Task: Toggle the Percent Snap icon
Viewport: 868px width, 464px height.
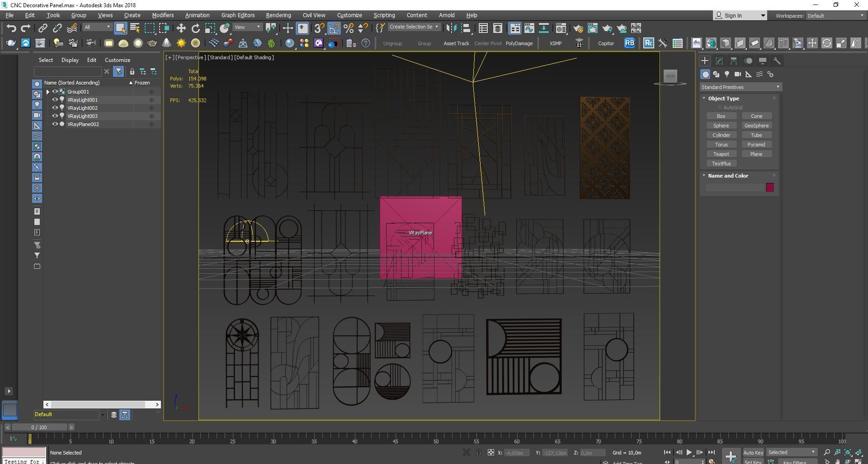Action: coord(349,28)
